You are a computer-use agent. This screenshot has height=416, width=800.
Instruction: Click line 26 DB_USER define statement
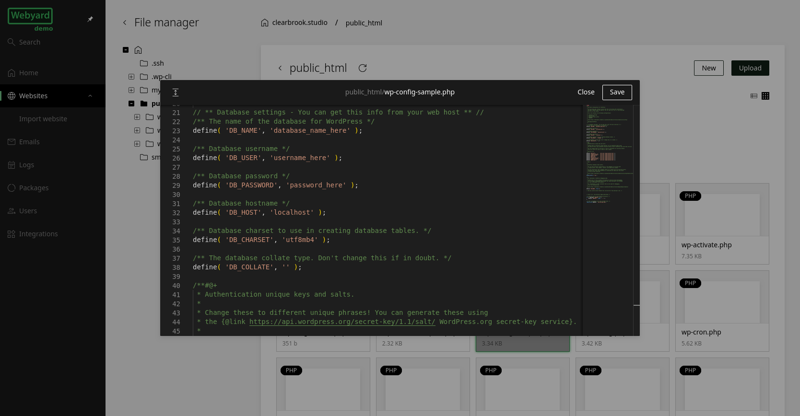[267, 158]
